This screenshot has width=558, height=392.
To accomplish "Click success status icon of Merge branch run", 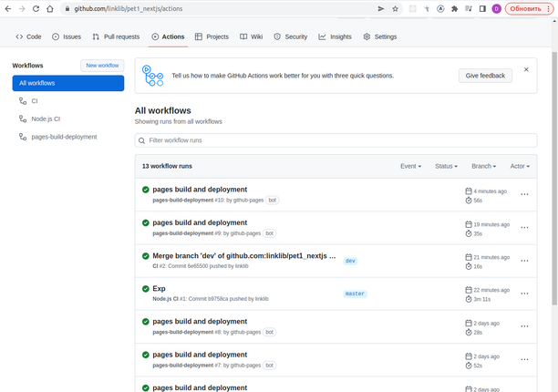I will tap(146, 256).
